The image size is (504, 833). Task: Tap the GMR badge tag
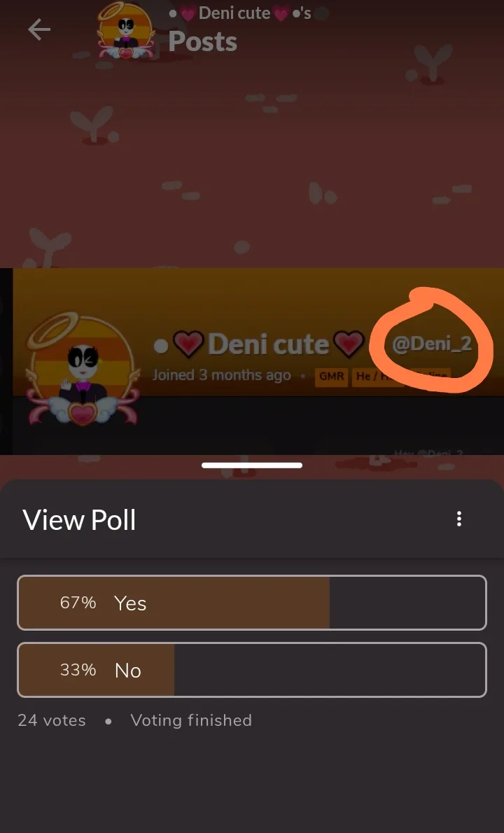pos(331,376)
